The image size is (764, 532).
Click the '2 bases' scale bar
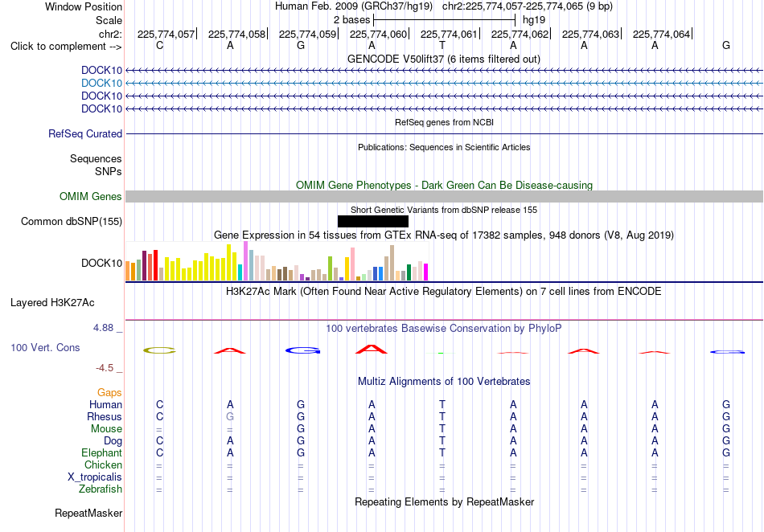[444, 20]
